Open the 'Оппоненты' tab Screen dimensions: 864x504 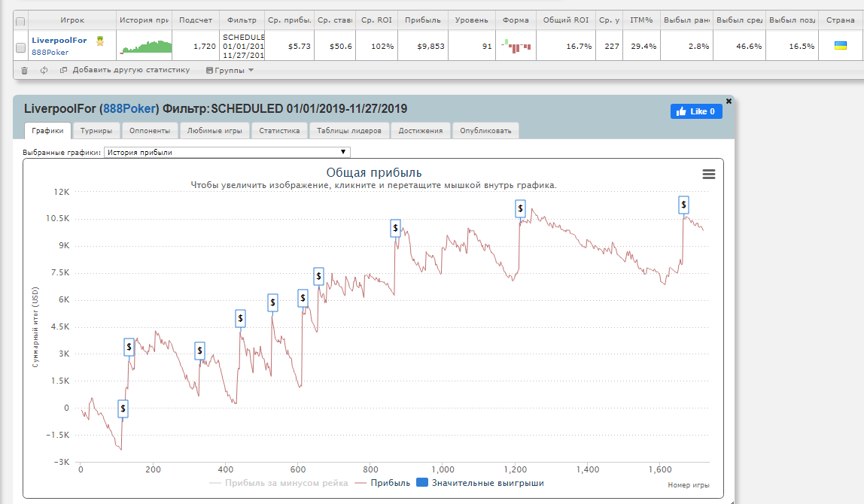150,131
